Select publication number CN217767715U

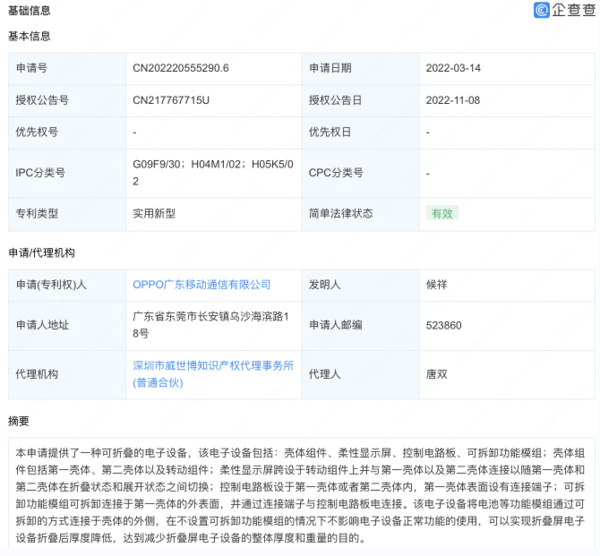(x=171, y=100)
